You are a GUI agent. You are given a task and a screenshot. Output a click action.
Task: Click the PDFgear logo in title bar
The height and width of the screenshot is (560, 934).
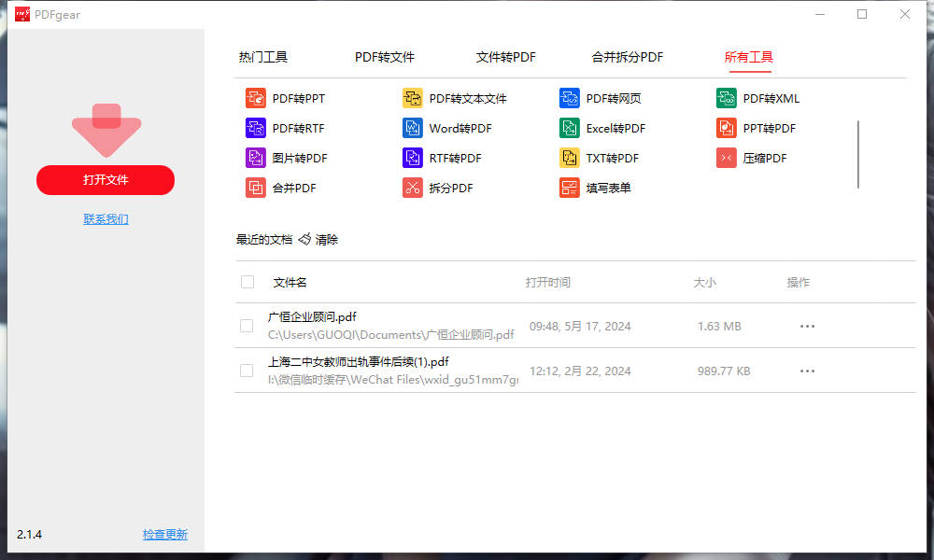22,14
